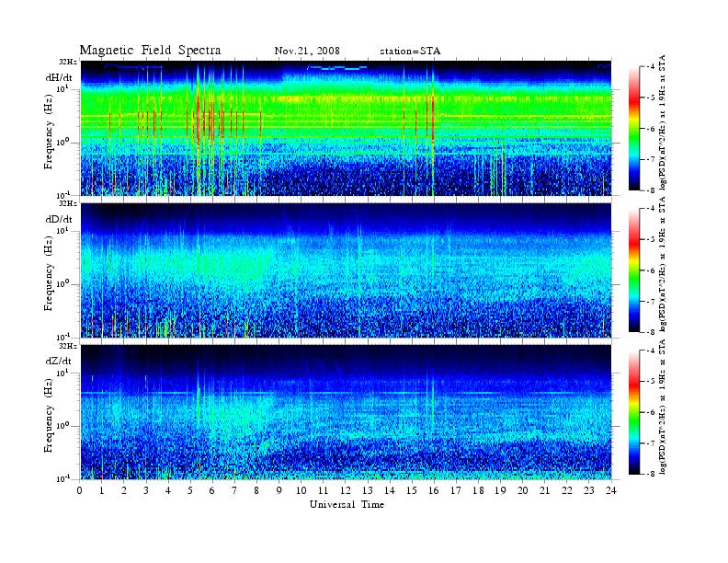Click the -5 value on the bottom color bar
728x563 pixels.
pyautogui.click(x=652, y=382)
